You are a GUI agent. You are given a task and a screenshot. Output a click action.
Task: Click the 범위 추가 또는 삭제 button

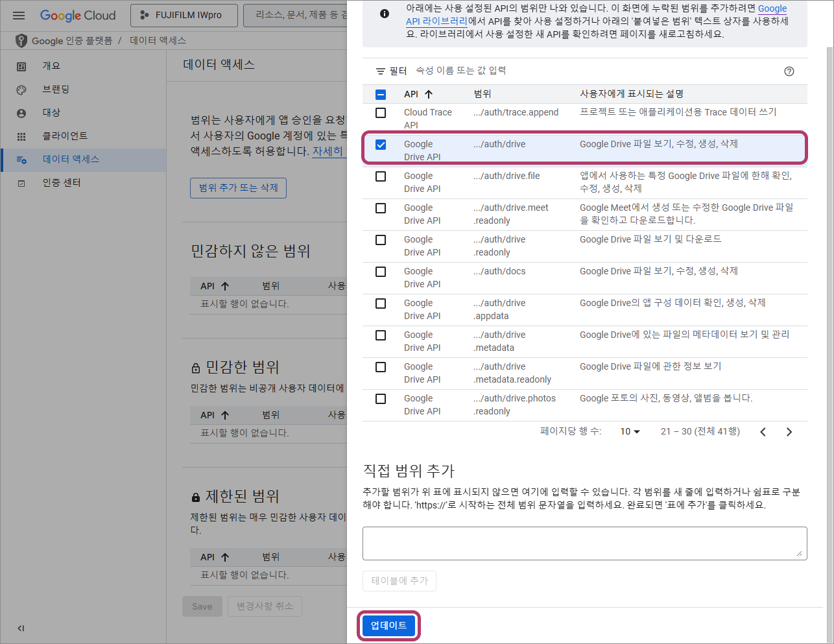point(238,187)
